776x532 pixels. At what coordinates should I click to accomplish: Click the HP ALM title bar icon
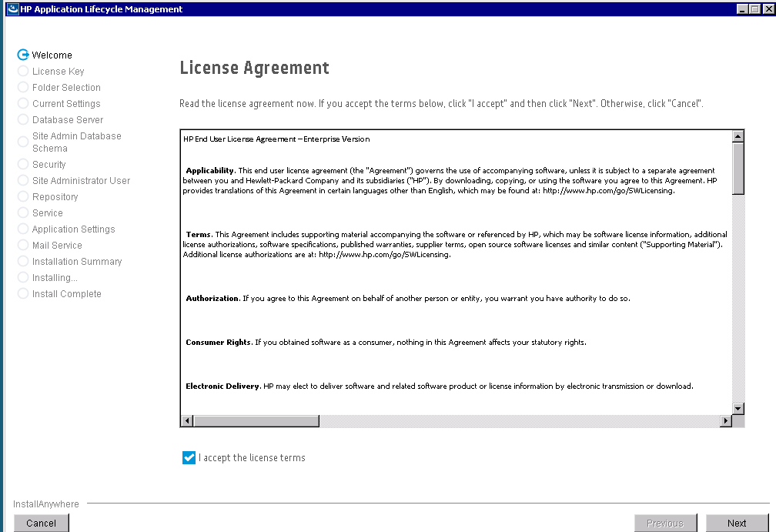[12, 9]
